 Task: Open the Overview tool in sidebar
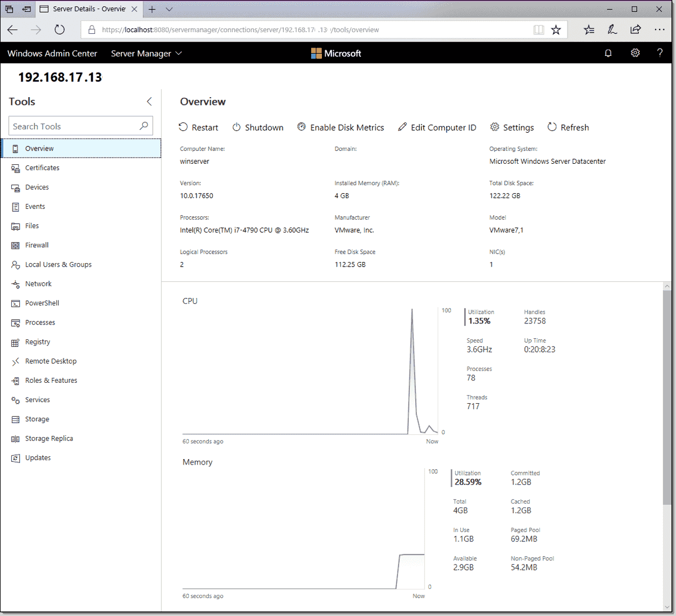coord(81,148)
